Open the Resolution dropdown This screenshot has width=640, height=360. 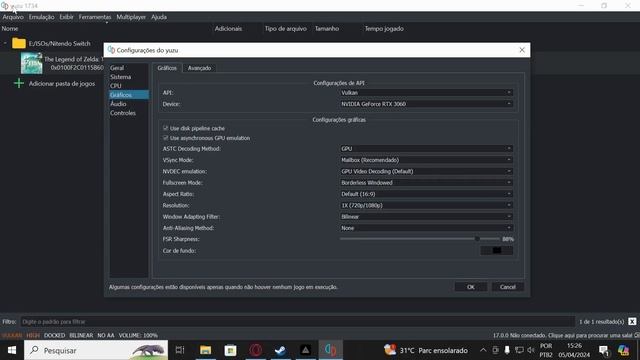pyautogui.click(x=426, y=205)
